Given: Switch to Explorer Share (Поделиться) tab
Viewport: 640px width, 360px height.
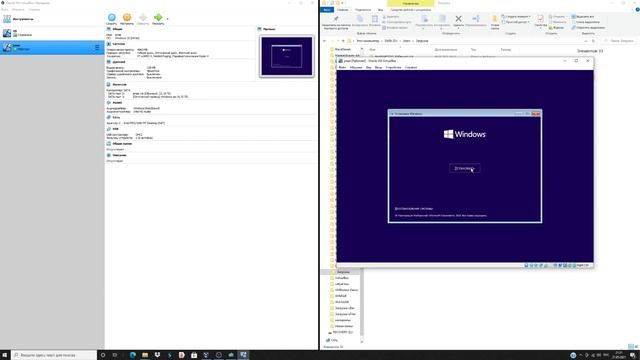Looking at the screenshot, I should (363, 9).
